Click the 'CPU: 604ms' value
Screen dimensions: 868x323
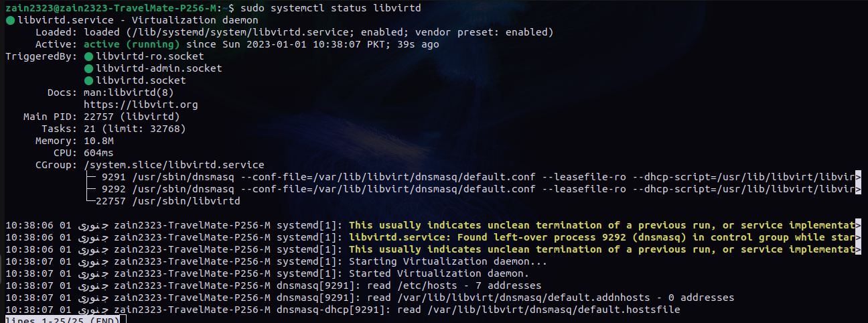click(98, 153)
